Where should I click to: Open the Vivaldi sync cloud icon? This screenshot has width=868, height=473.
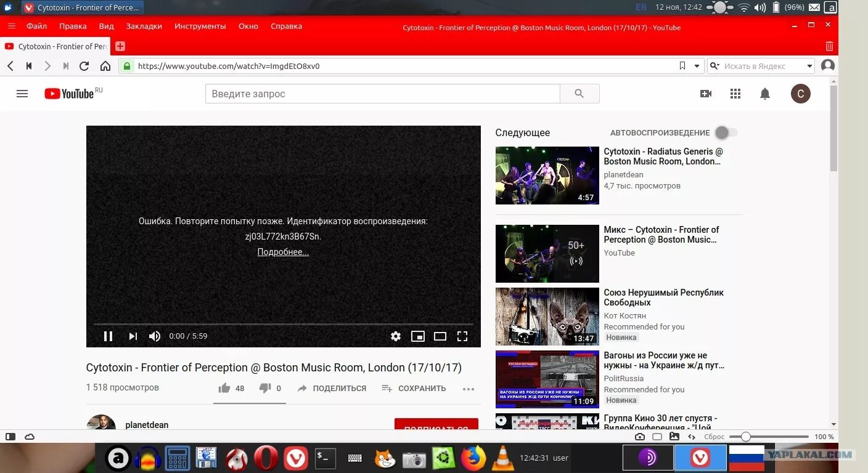tap(30, 437)
